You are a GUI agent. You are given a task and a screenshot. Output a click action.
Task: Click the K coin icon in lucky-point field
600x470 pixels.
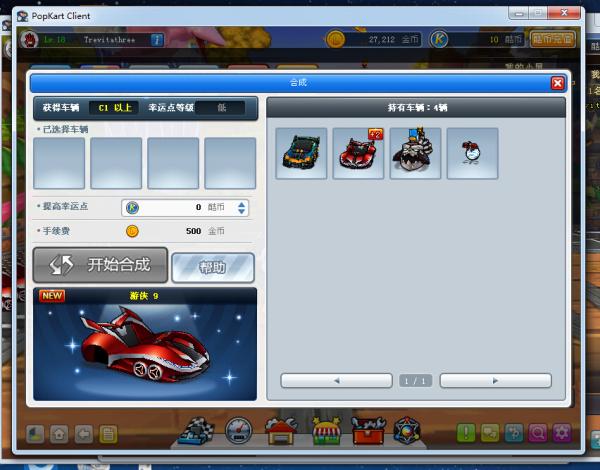[132, 207]
